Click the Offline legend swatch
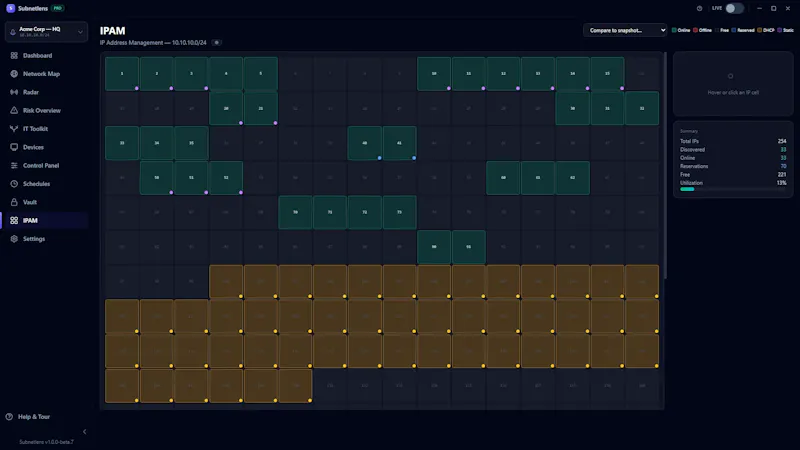The image size is (800, 450). (695, 30)
